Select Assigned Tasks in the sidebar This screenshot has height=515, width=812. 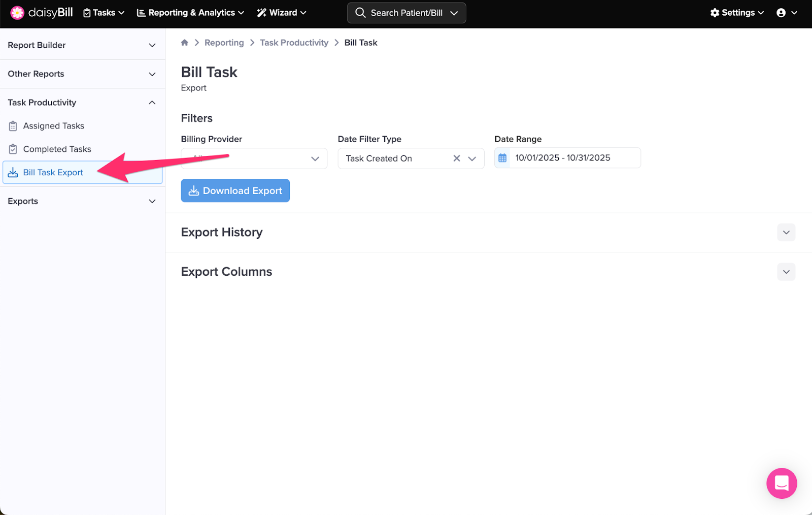pyautogui.click(x=53, y=126)
